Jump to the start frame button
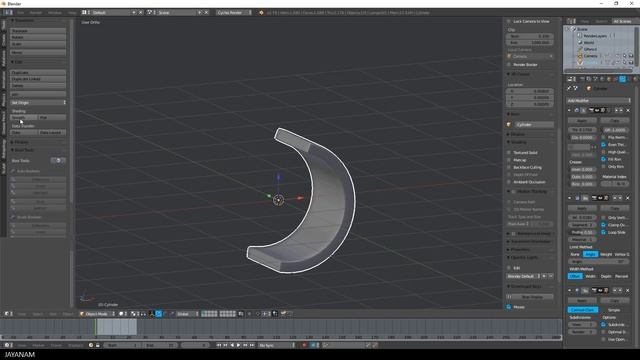The height and width of the screenshot is (360, 640). point(218,345)
